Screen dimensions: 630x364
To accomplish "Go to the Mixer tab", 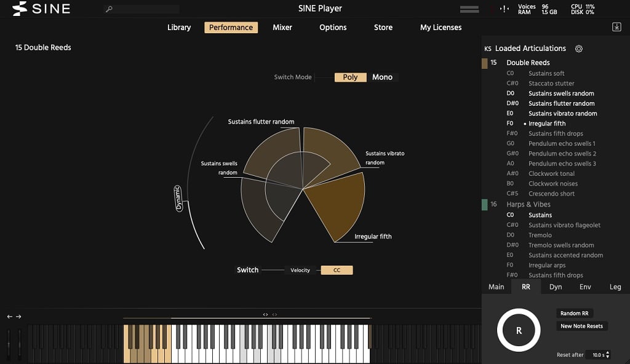I will [282, 27].
